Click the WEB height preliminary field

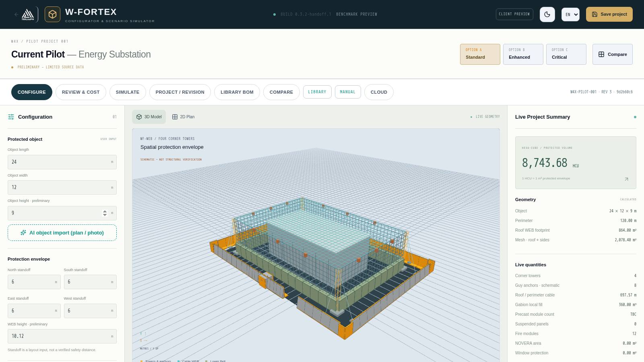click(62, 336)
